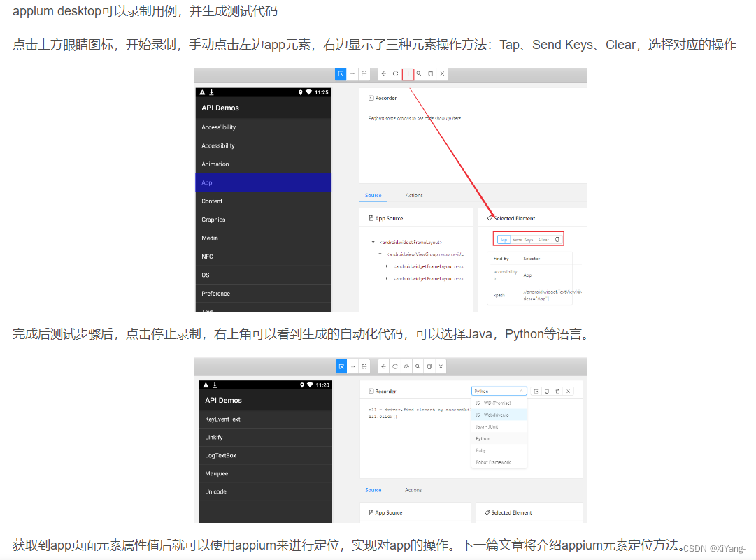This screenshot has height=560, width=756.
Task: Click the tap-by-coordinates icon in the 11:20 screenshot toolbar
Action: tap(364, 367)
